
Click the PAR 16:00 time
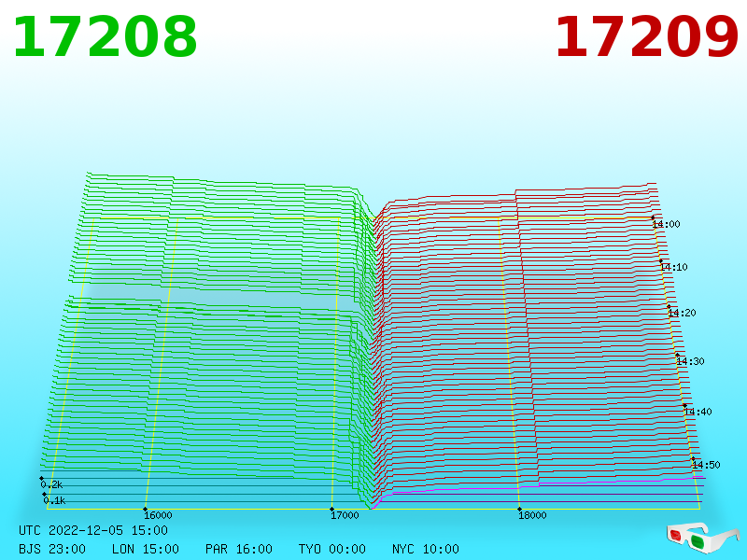pos(239,549)
